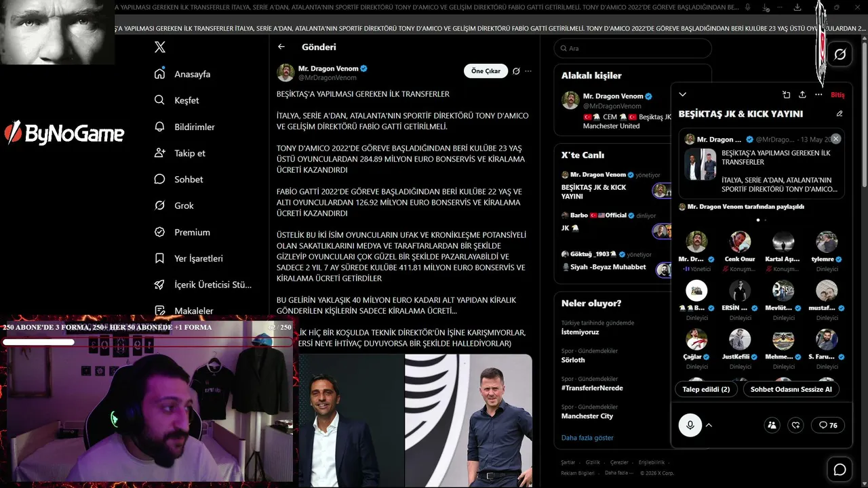Click the Premium badge icon
Image resolution: width=868 pixels, height=488 pixels.
tap(160, 232)
